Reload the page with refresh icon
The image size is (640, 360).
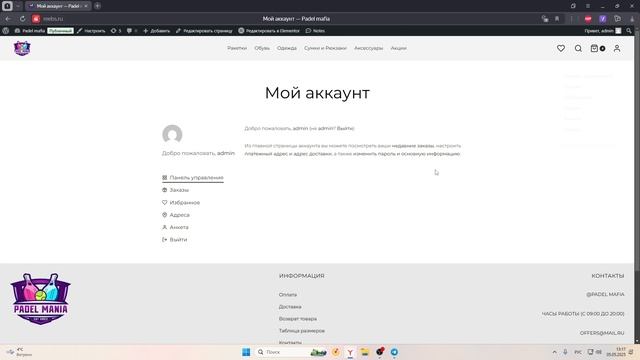coord(22,19)
